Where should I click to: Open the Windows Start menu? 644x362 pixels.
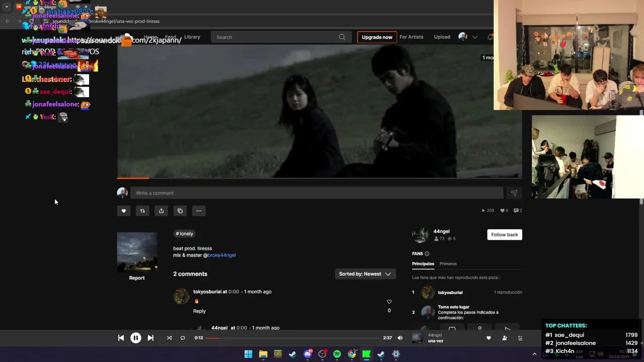248,354
